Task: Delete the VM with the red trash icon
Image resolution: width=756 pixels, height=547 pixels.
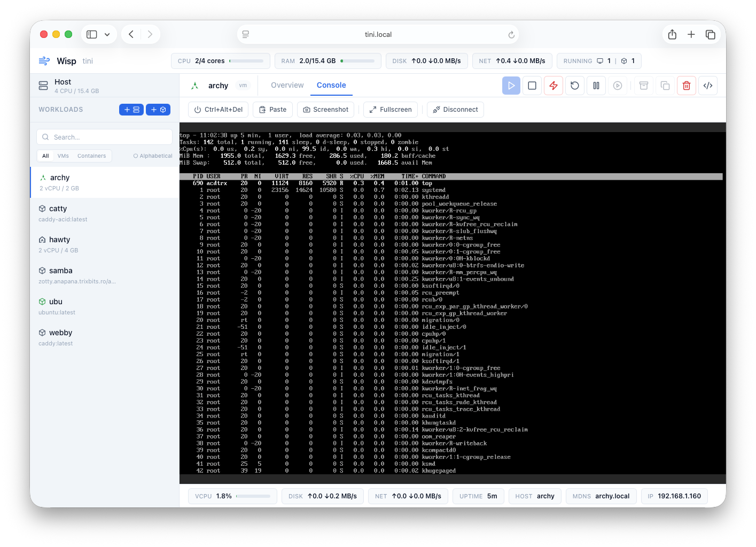Action: (687, 86)
